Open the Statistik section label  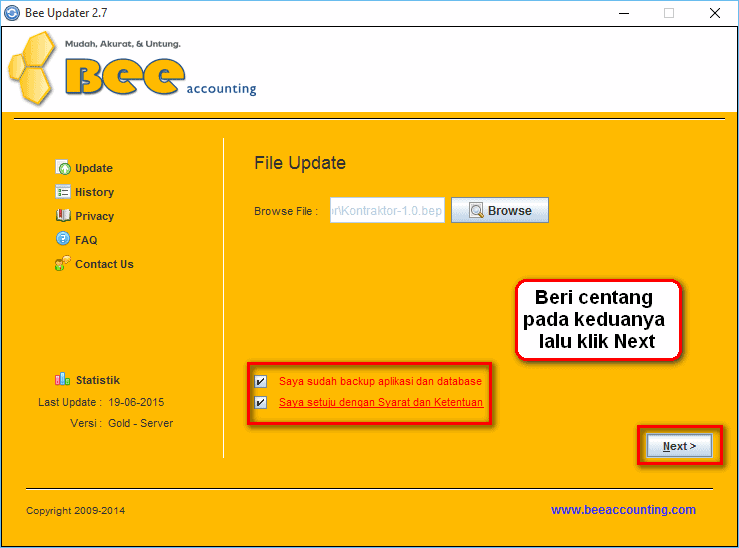coord(98,380)
